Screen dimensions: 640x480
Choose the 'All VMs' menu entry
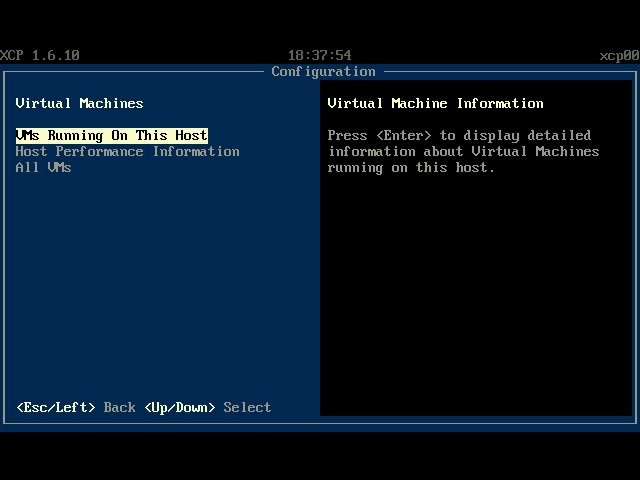point(43,167)
